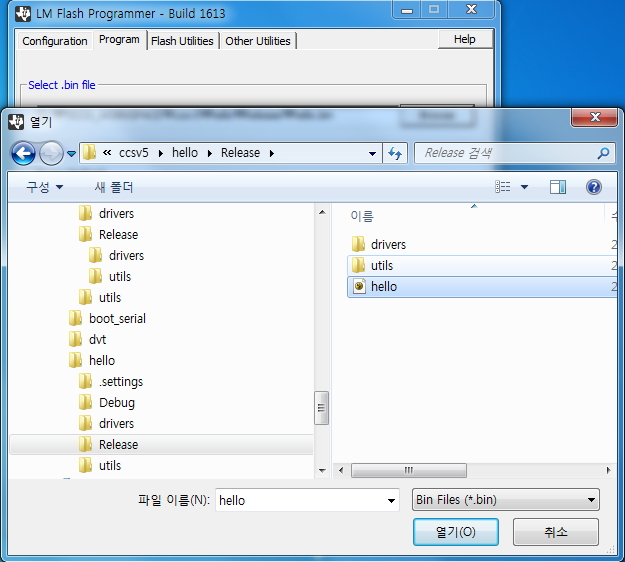This screenshot has height=562, width=625.
Task: Click the file list horizontal scrollbar thumb
Action: pos(409,470)
